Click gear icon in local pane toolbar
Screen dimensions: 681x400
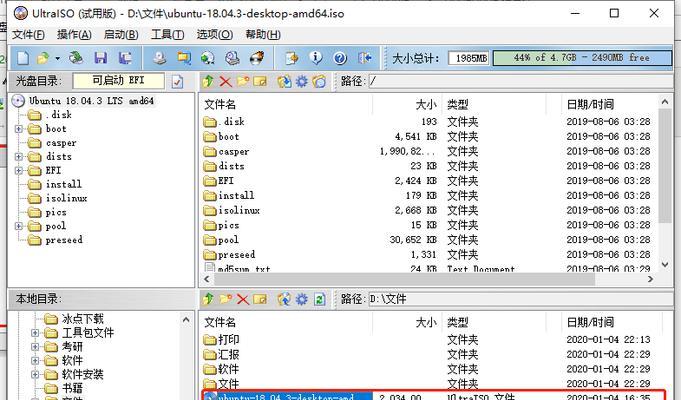point(302,299)
